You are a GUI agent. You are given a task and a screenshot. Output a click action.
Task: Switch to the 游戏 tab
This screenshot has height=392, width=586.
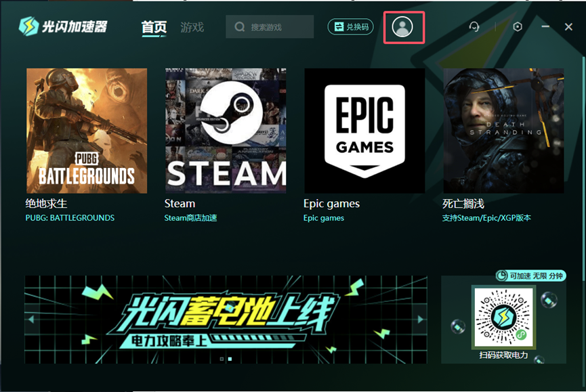192,27
